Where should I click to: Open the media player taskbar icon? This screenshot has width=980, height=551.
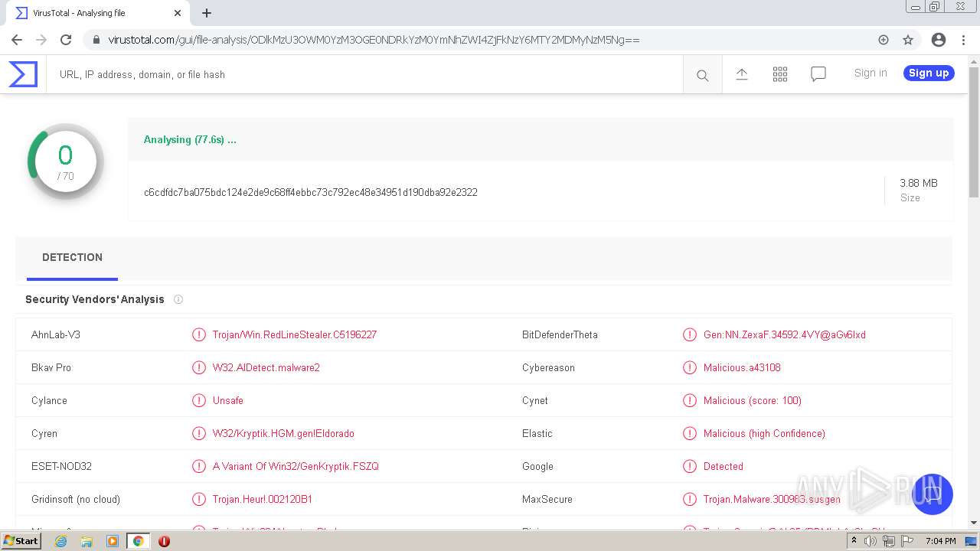(113, 541)
